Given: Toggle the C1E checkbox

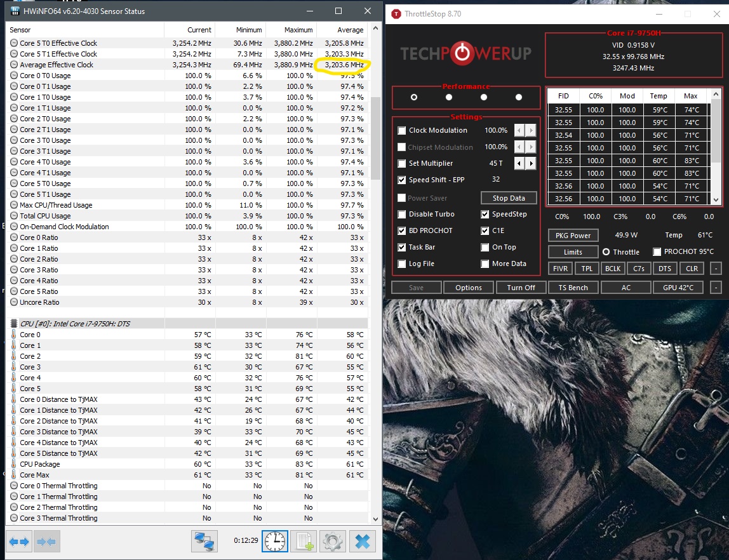Looking at the screenshot, I should point(485,230).
